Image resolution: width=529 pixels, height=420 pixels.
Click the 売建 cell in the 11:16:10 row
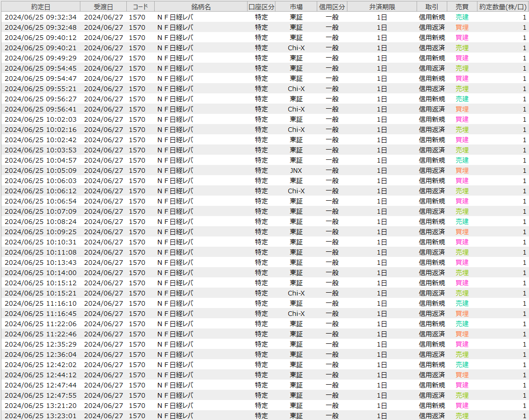click(x=462, y=303)
